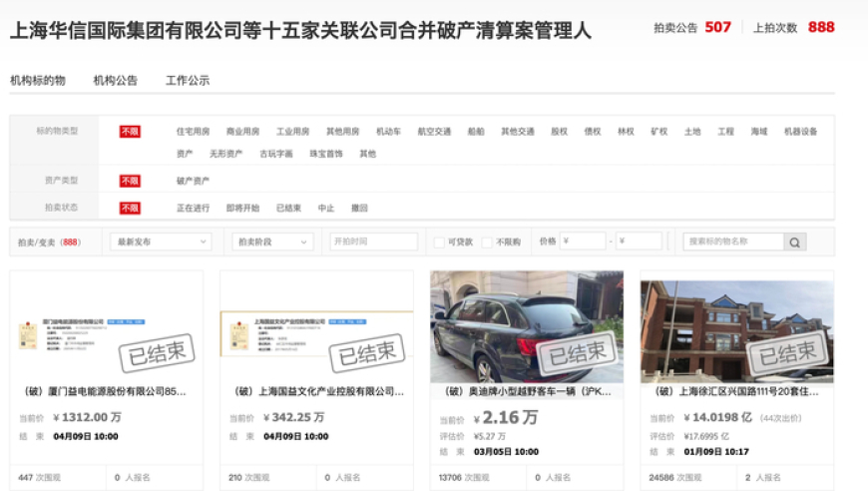Open the 拍卖阶段 dropdown
Screen dimensions: 868x491
click(272, 242)
